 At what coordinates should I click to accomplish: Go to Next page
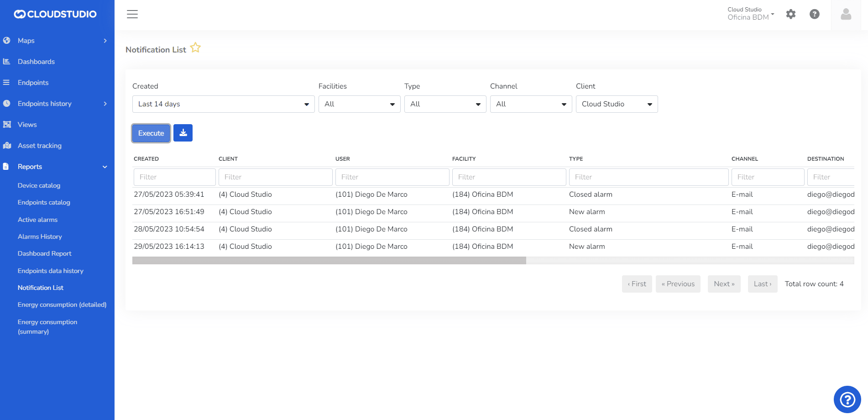point(724,284)
